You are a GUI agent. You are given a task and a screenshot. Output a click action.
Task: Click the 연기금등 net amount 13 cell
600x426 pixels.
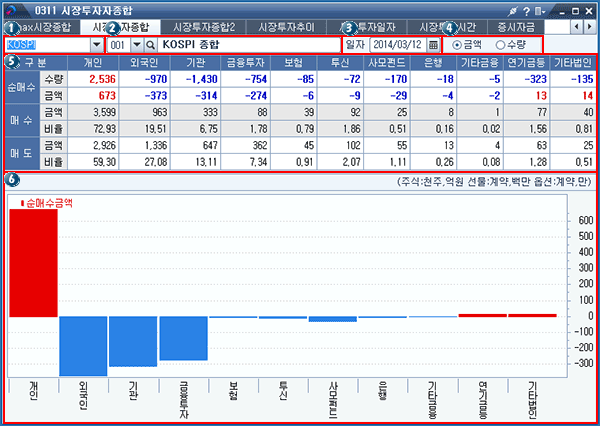pyautogui.click(x=527, y=96)
